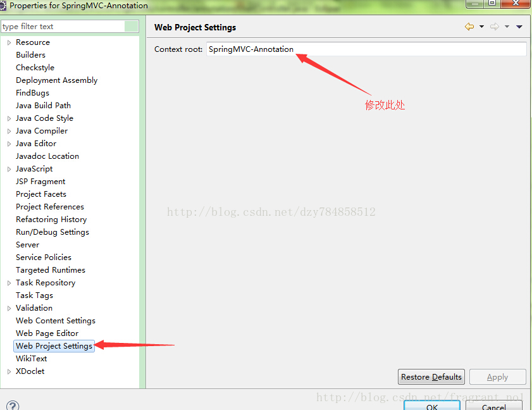Image resolution: width=532 pixels, height=410 pixels.
Task: Click the help question mark icon
Action: 13,406
